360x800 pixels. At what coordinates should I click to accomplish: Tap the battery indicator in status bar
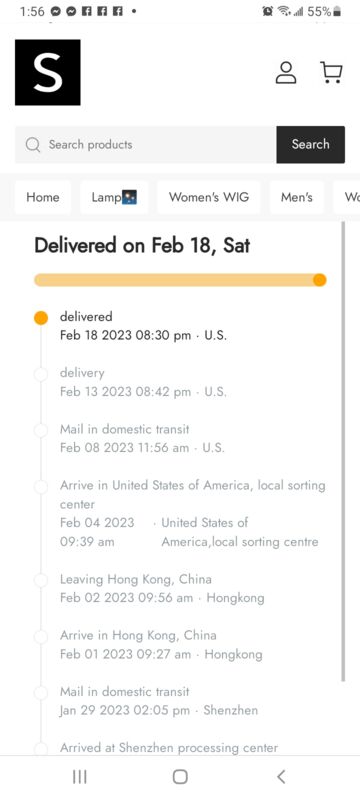(337, 11)
